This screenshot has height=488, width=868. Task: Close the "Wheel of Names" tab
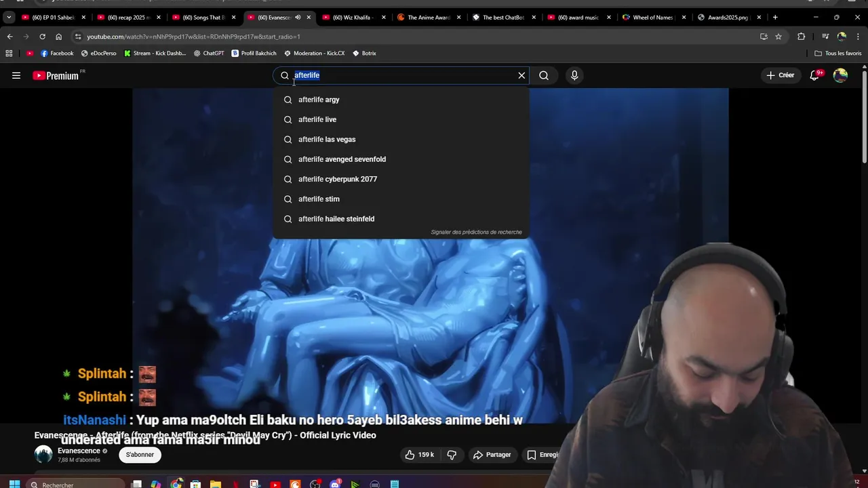click(684, 18)
